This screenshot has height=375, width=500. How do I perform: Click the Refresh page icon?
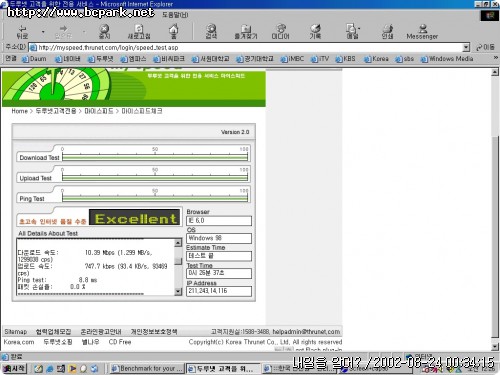point(139,32)
